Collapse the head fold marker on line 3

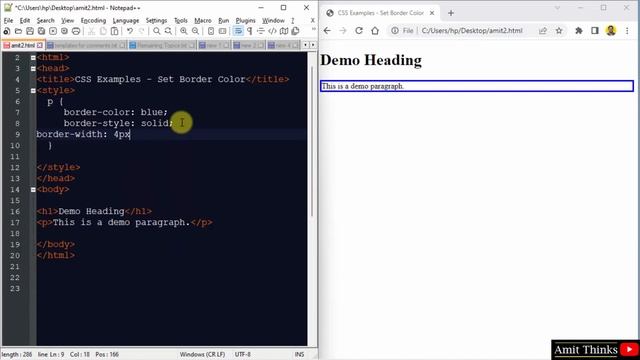pos(33,69)
